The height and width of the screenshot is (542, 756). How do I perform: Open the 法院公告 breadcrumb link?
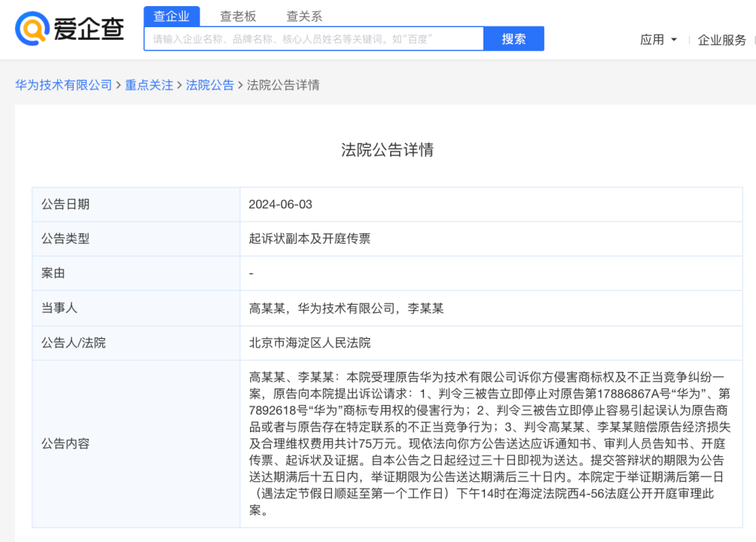click(210, 85)
